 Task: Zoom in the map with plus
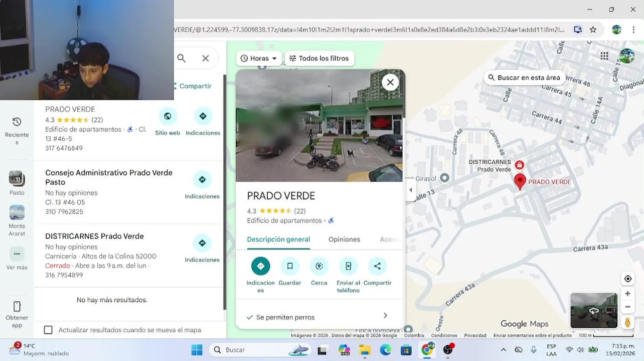pyautogui.click(x=627, y=294)
